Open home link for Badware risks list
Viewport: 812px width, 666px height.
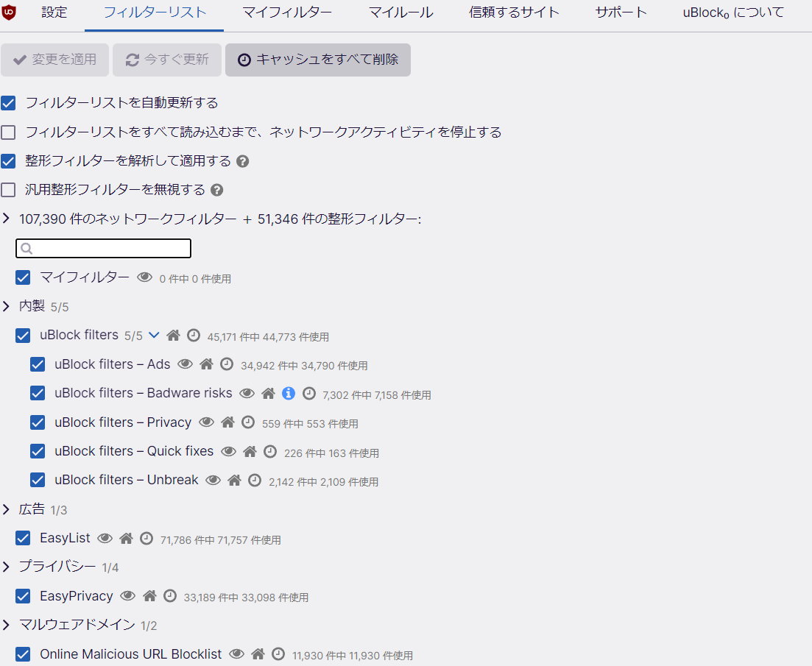(x=268, y=393)
